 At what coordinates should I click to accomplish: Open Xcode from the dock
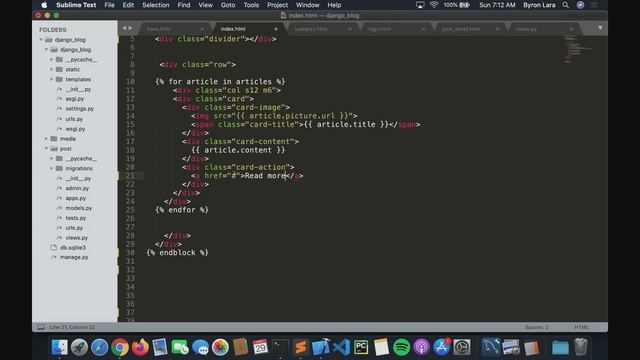pos(321,347)
